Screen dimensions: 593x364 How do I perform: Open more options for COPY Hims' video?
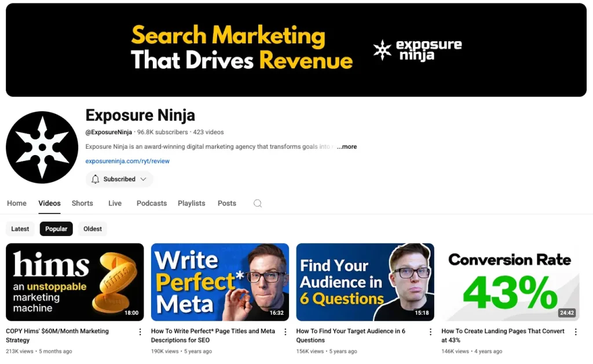click(x=140, y=332)
